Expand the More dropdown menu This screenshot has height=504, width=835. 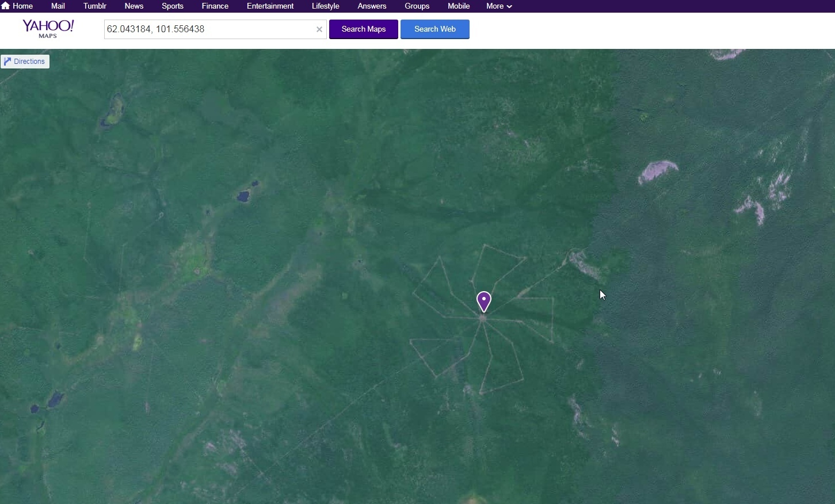pos(498,6)
